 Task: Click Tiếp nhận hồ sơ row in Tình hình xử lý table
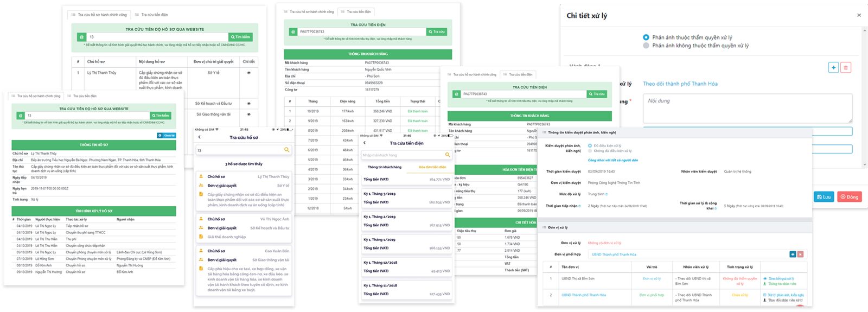93,226
